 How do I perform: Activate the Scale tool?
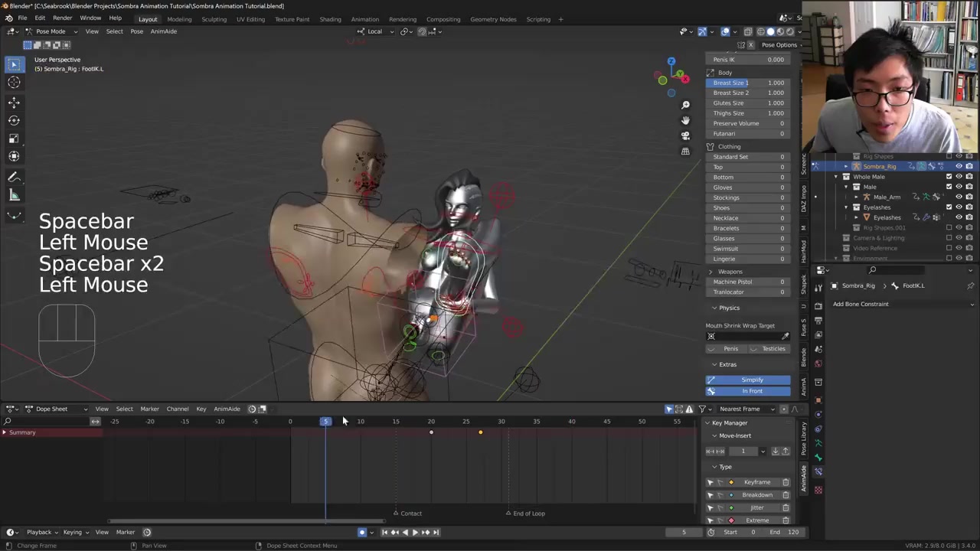tap(14, 139)
